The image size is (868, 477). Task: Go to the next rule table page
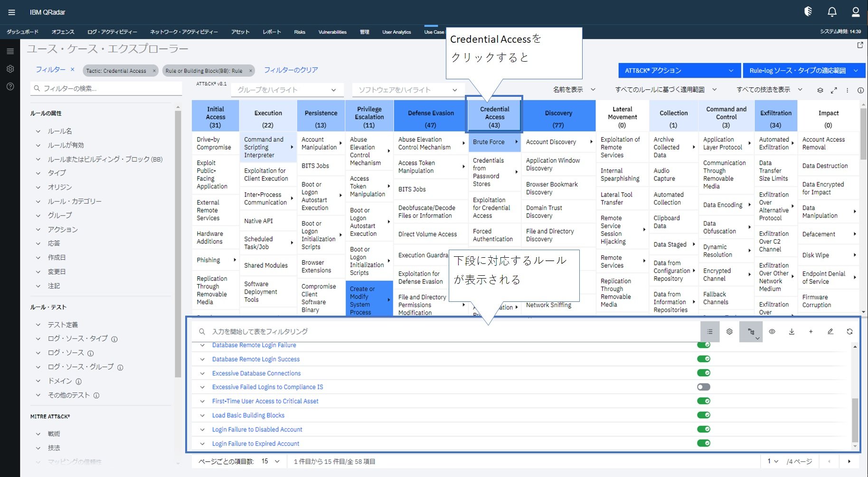tap(849, 461)
